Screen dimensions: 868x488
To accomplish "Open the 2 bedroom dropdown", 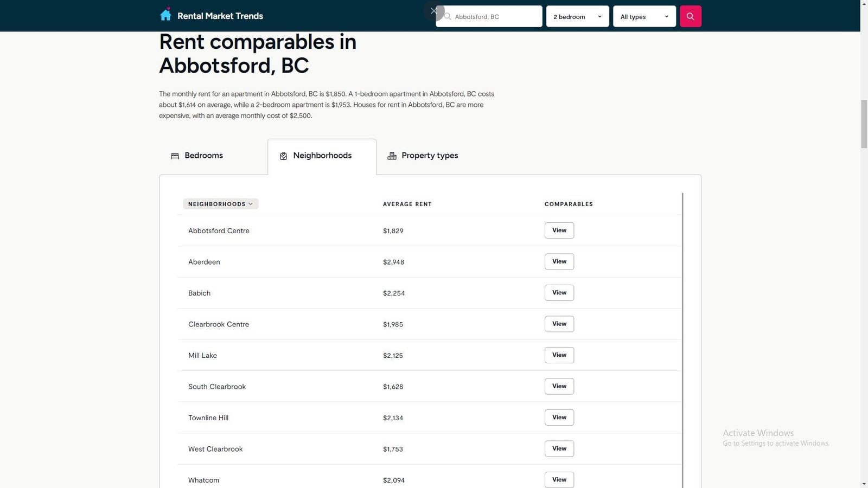I will pyautogui.click(x=577, y=16).
